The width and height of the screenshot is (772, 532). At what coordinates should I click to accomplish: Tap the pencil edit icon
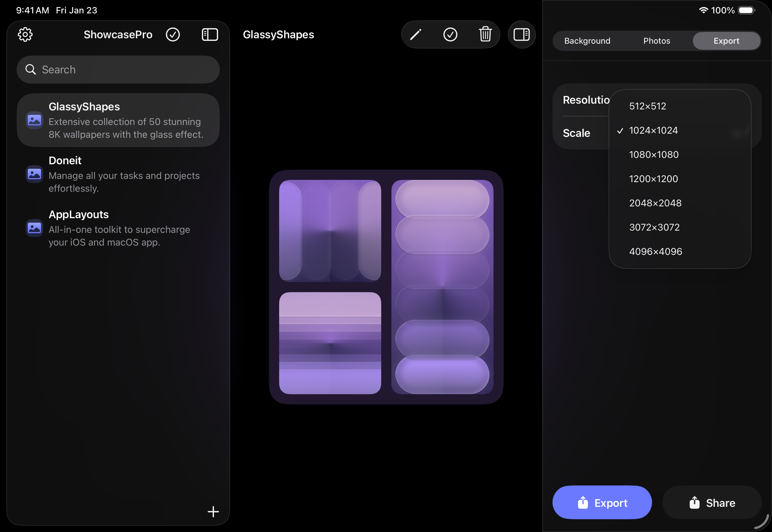click(x=415, y=35)
